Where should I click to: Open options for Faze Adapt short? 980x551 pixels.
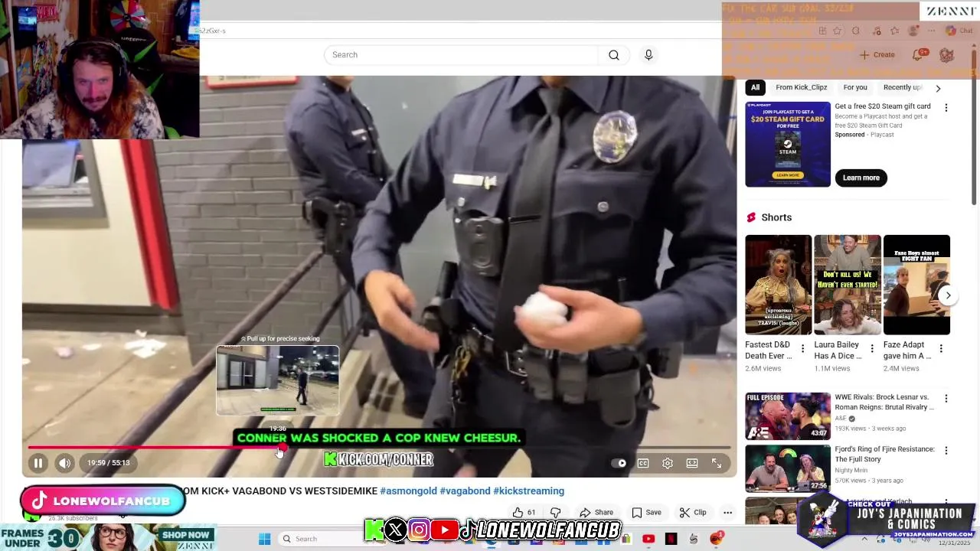[x=941, y=349]
